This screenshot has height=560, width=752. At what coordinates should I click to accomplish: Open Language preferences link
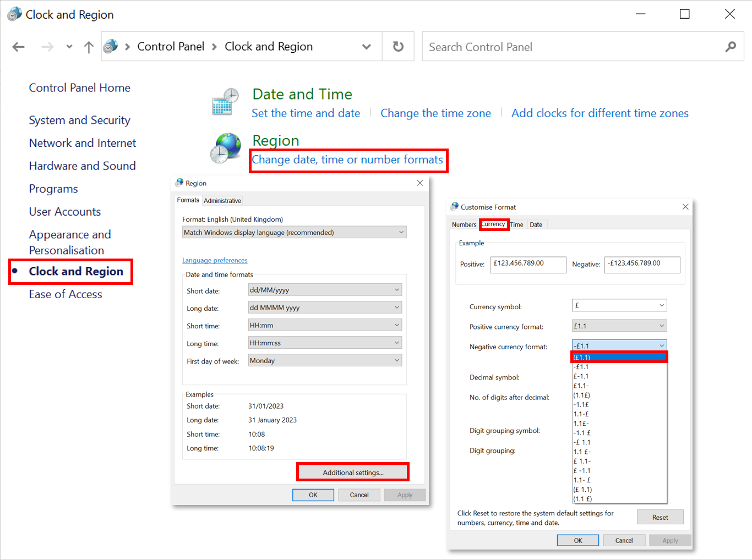215,260
